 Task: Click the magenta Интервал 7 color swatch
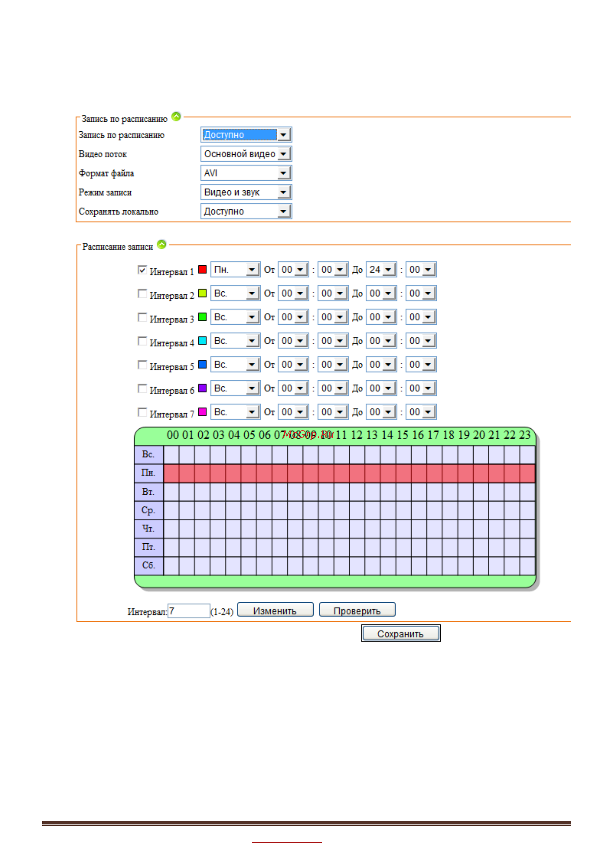point(203,412)
